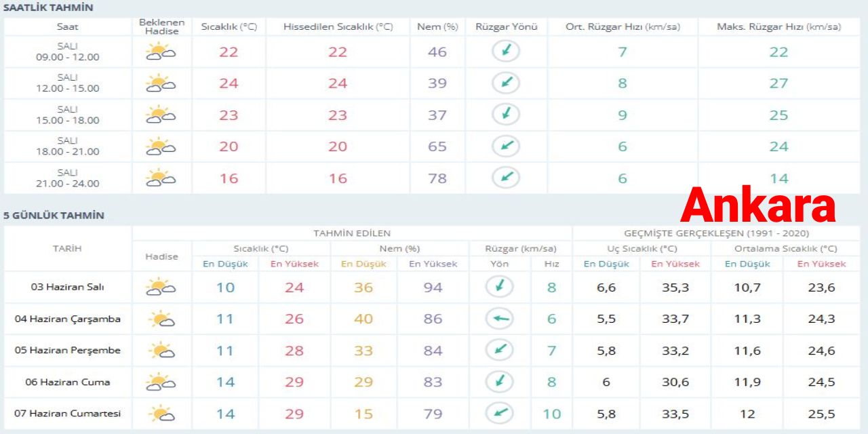Click weather icon for SALI 09.00 - 12.00
The image size is (868, 434).
click(161, 52)
